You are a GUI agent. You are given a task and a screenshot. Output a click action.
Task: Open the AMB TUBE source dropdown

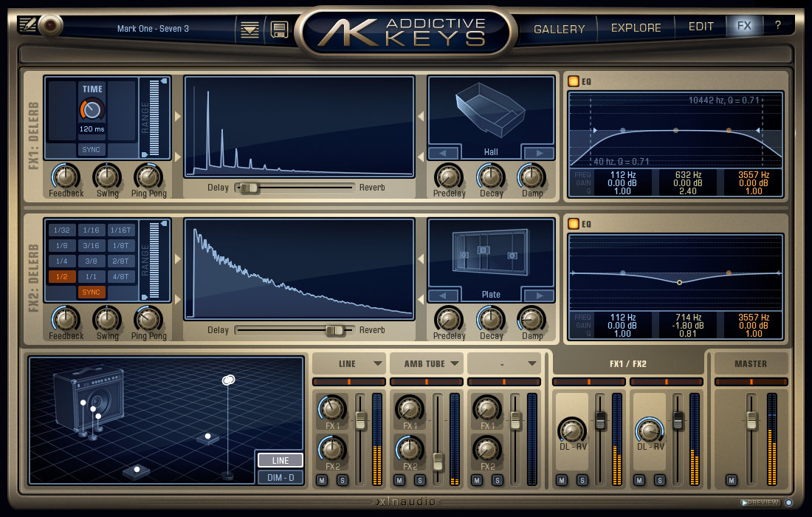454,363
